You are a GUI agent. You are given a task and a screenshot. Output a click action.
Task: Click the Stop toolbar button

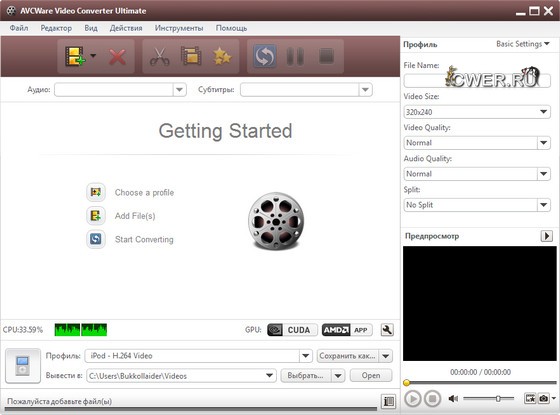(x=326, y=56)
